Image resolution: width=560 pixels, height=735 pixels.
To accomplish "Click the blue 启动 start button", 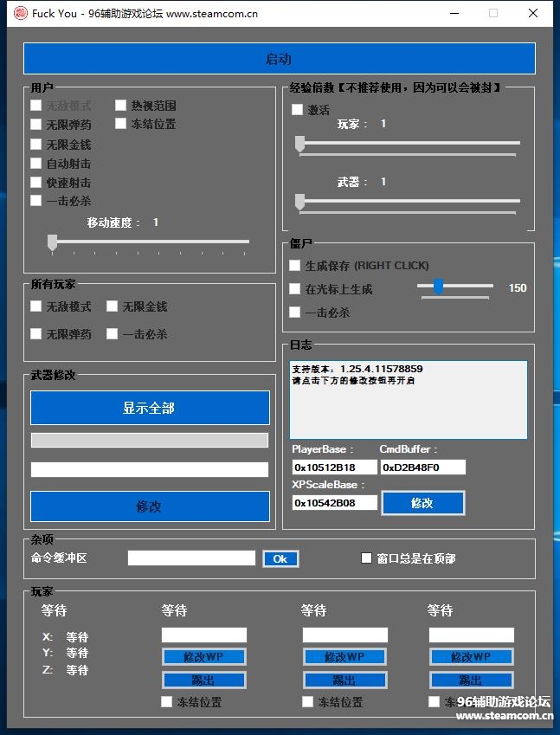I will click(280, 59).
